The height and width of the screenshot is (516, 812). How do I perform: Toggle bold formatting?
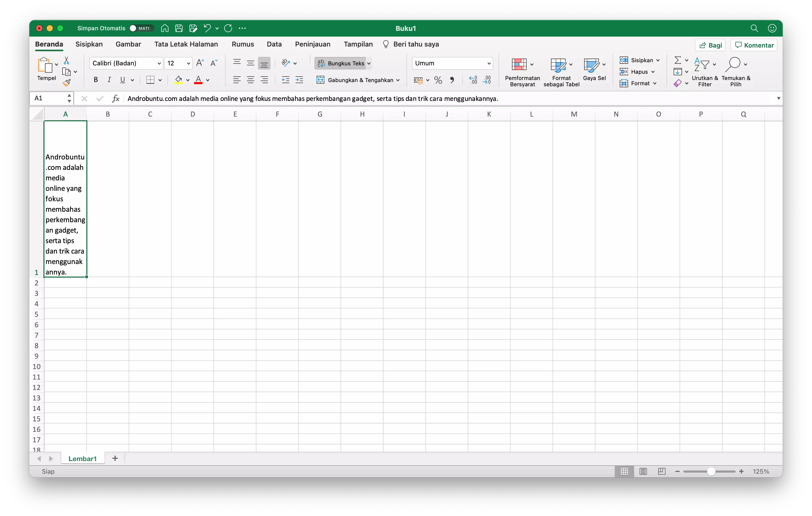tap(95, 80)
